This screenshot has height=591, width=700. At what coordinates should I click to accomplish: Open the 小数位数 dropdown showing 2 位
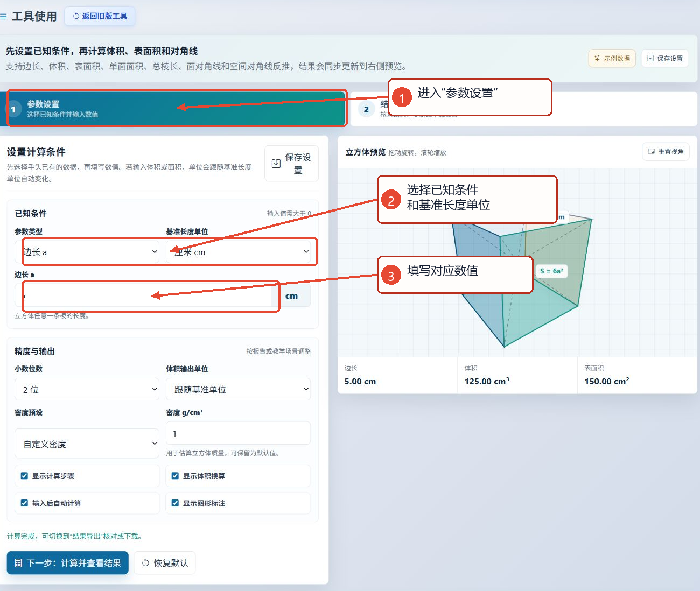coord(87,389)
